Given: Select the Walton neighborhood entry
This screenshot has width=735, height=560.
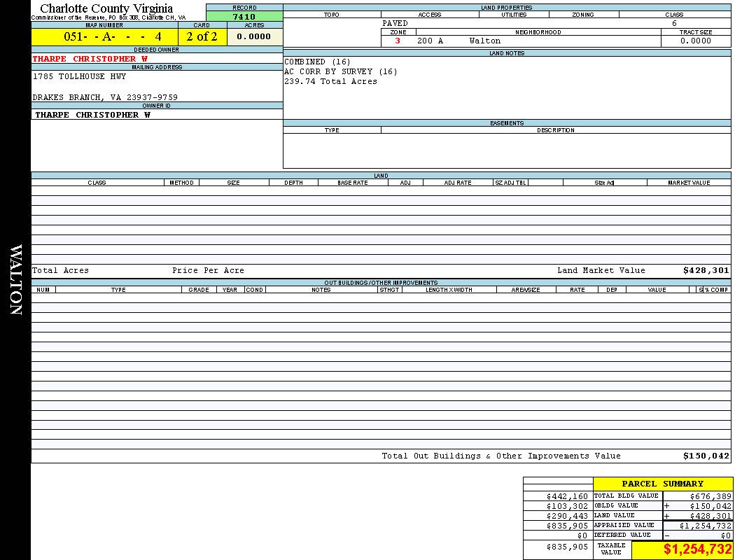Looking at the screenshot, I should [x=485, y=41].
